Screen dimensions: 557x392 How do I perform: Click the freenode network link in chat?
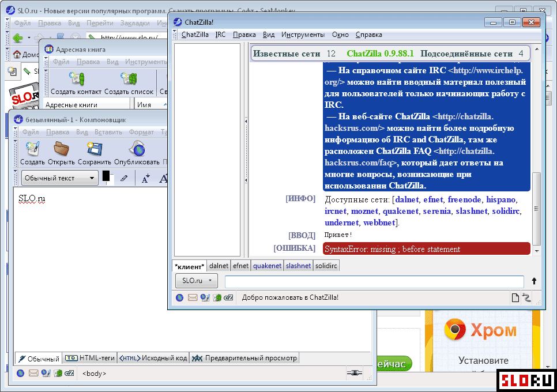[464, 199]
